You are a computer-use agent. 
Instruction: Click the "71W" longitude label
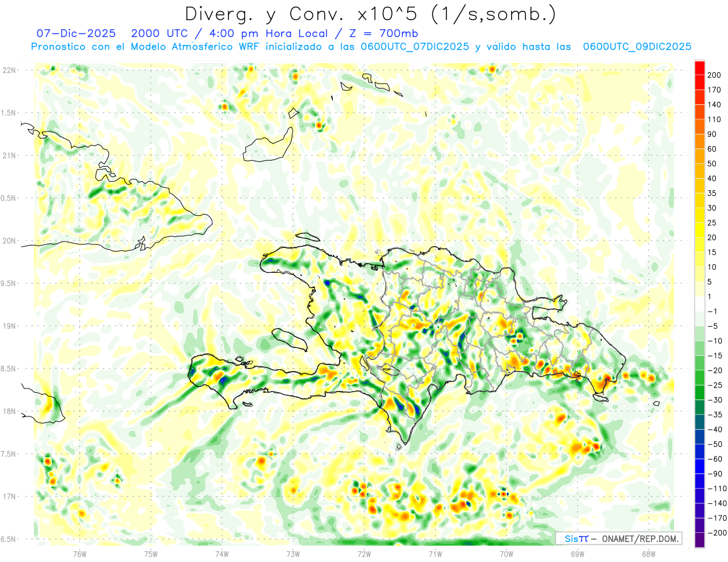(x=435, y=553)
